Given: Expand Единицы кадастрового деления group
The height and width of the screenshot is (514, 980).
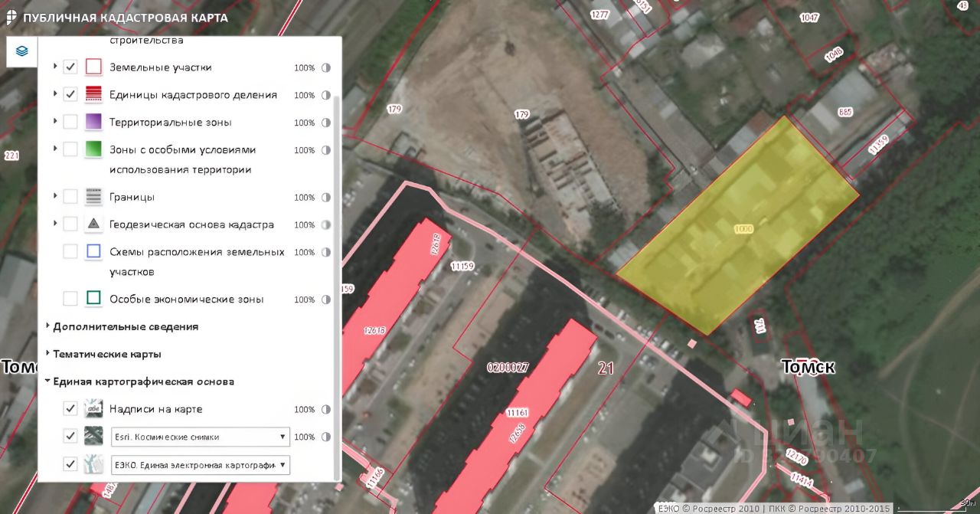Looking at the screenshot, I should (55, 95).
